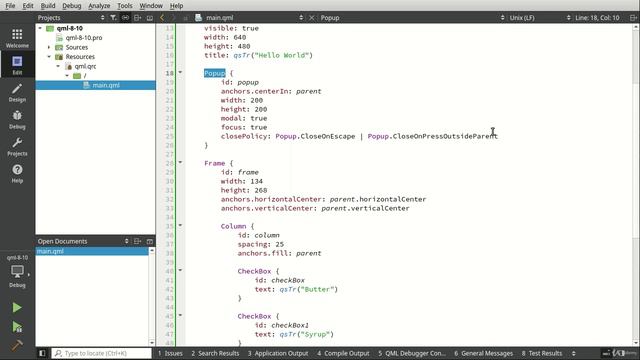Open the Unix (LF) line ending dropdown

569,18
